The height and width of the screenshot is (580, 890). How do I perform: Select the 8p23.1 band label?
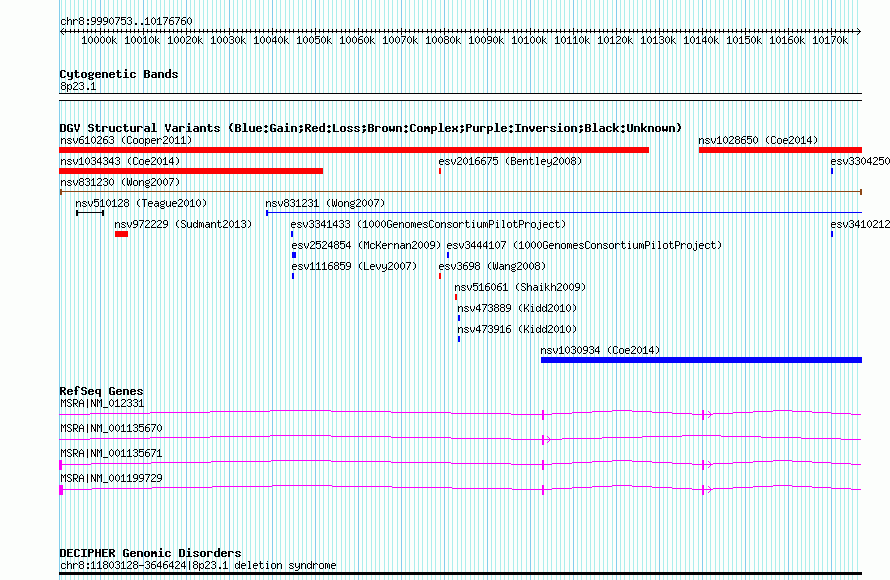(78, 86)
